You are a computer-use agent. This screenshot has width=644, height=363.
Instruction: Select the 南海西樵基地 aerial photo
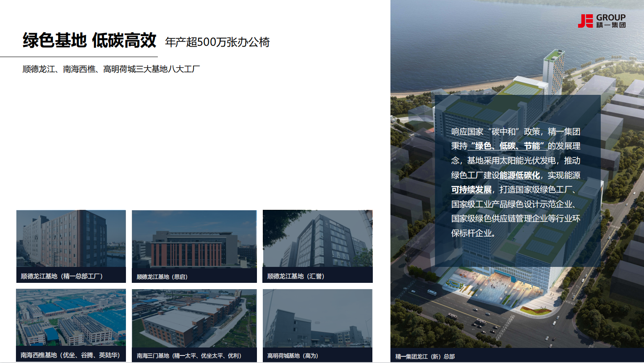(71, 317)
